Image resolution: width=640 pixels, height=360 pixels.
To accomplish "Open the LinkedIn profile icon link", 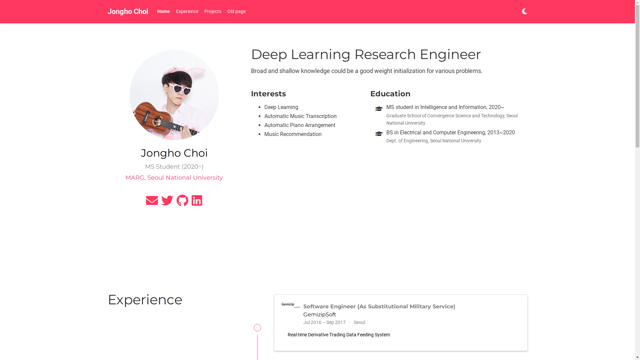I will 197,200.
